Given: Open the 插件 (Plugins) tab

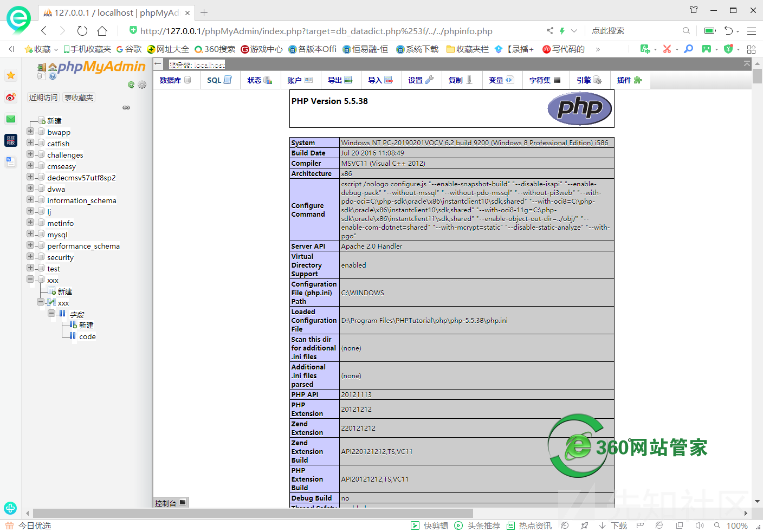Looking at the screenshot, I should [x=629, y=80].
